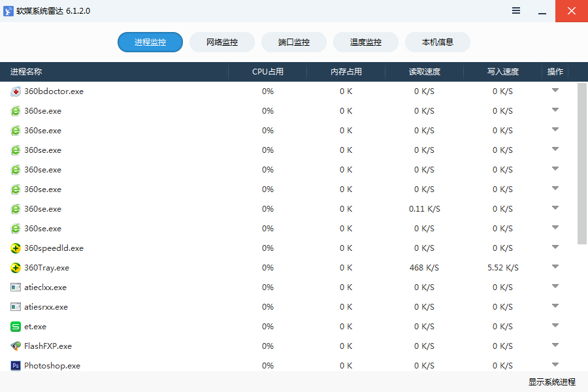The height and width of the screenshot is (392, 588).
Task: Click the vertical scrollbar of process list
Action: pos(582,163)
